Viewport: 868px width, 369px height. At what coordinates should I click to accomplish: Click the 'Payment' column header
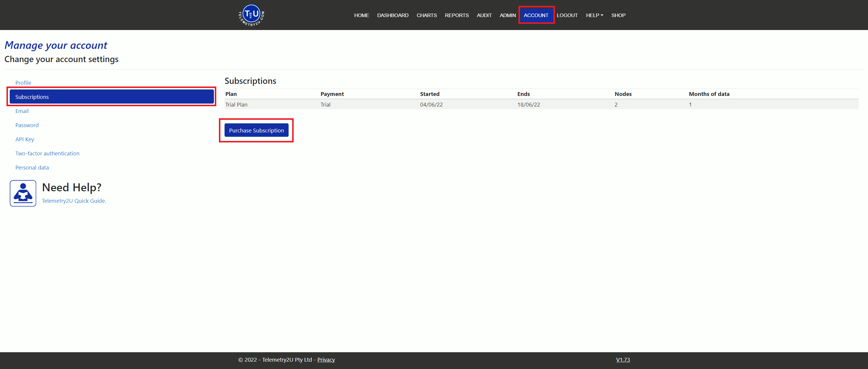point(332,94)
